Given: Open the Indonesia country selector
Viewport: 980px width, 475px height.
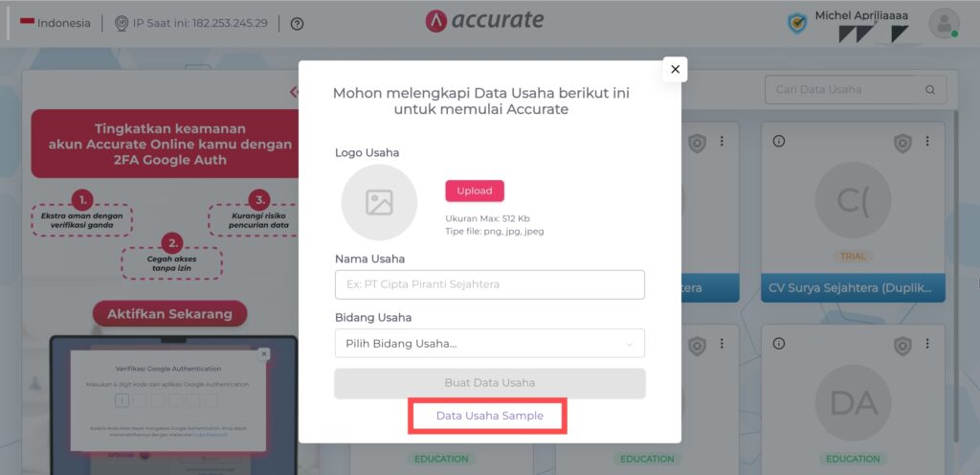Looking at the screenshot, I should (55, 24).
